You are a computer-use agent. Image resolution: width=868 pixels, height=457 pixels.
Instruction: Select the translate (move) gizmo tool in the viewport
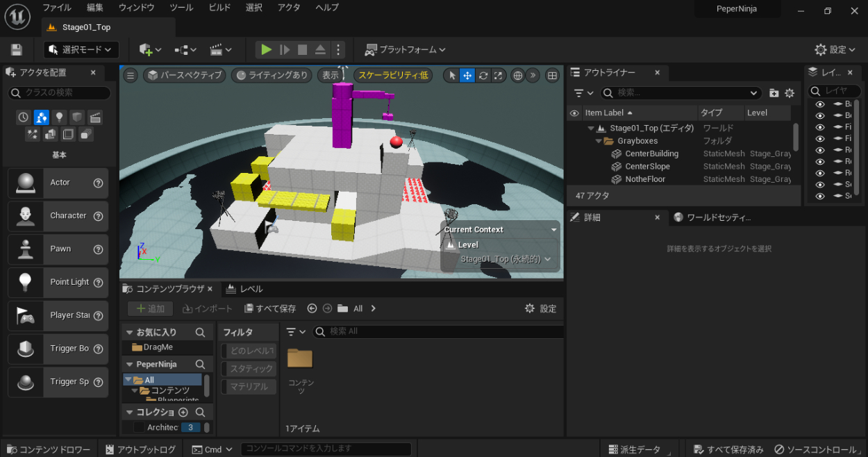pos(467,76)
